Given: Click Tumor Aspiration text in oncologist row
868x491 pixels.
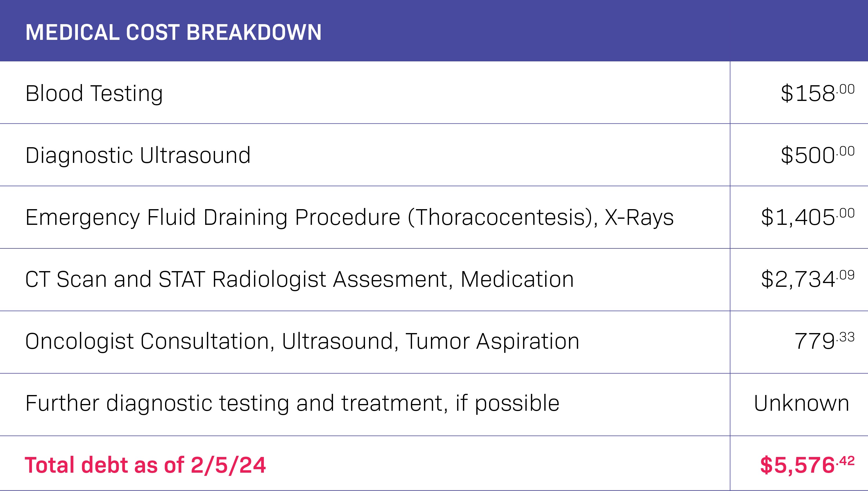Looking at the screenshot, I should pyautogui.click(x=492, y=341).
